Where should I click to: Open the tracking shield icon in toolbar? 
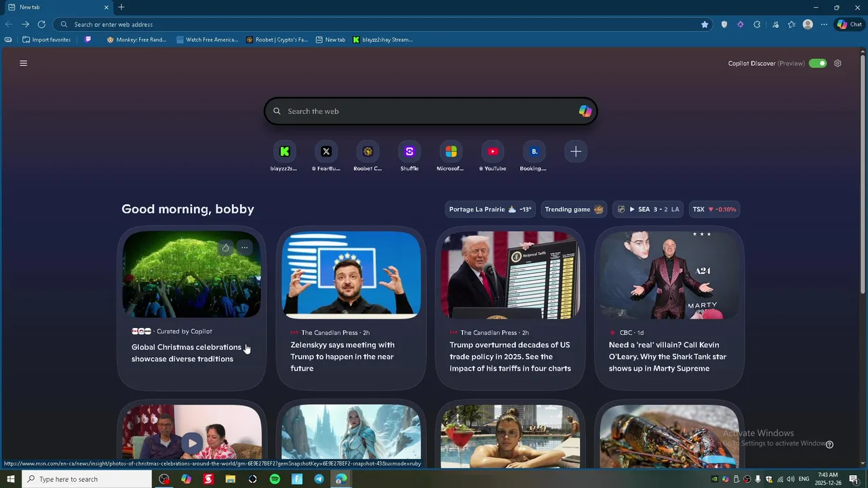point(724,24)
